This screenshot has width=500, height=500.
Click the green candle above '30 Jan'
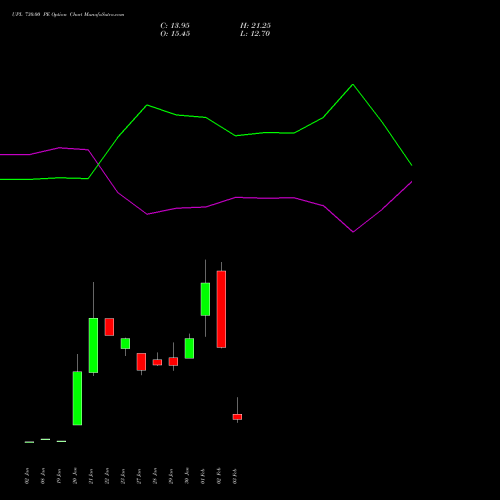click(189, 348)
